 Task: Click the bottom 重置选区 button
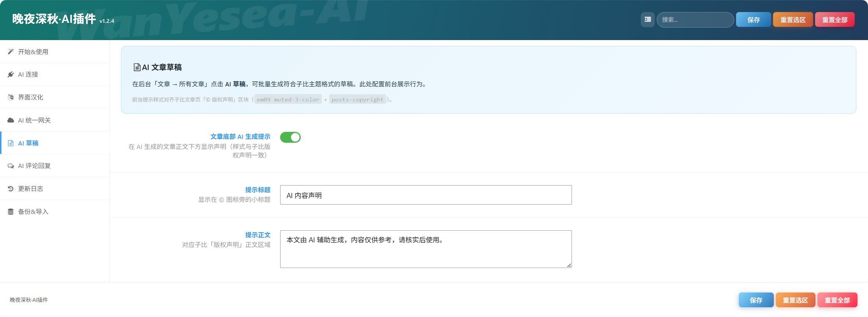tap(795, 300)
